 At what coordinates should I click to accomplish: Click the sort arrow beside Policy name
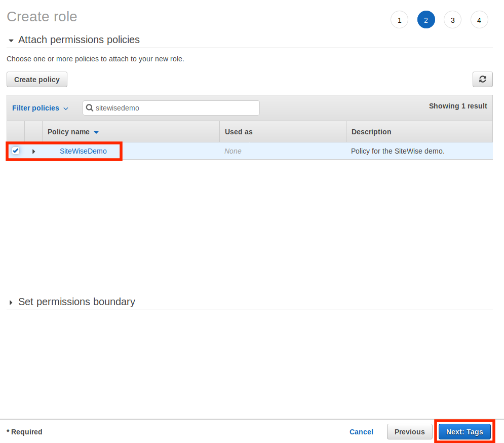tap(96, 132)
